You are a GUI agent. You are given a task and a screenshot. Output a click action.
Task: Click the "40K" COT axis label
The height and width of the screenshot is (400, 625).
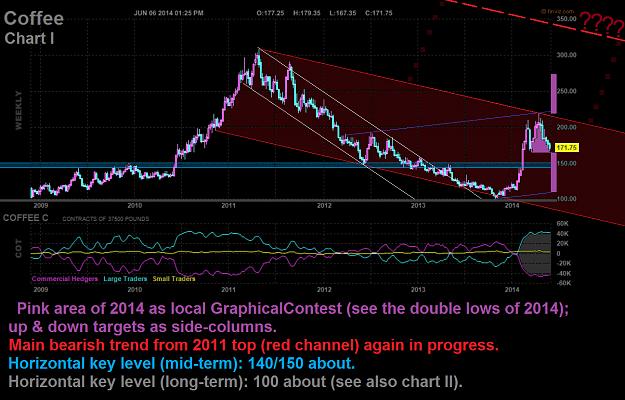pyautogui.click(x=564, y=233)
